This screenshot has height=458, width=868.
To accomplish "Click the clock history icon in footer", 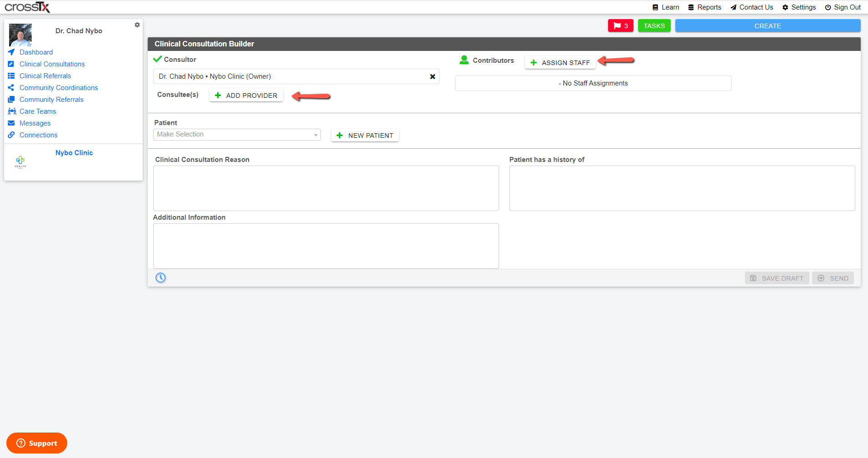I will (160, 277).
